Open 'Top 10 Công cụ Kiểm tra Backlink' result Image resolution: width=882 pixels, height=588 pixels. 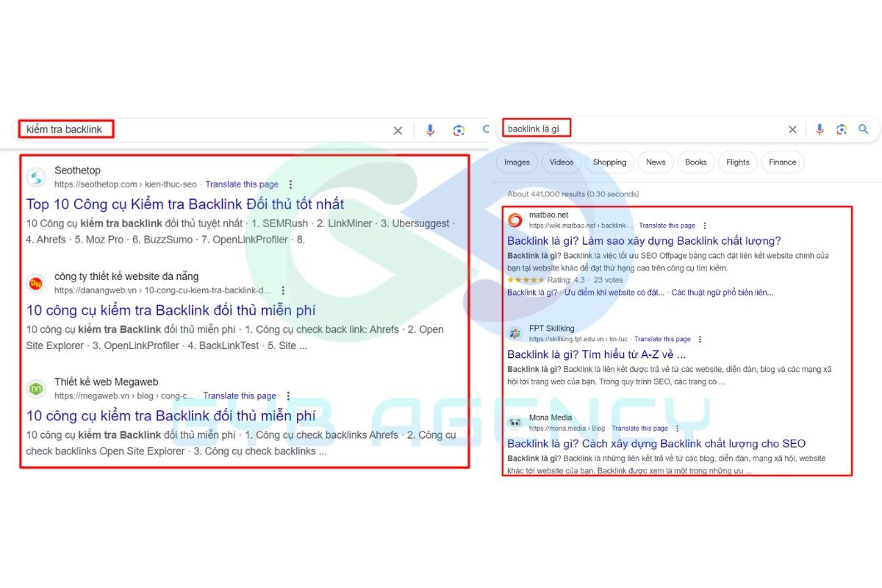[x=185, y=204]
